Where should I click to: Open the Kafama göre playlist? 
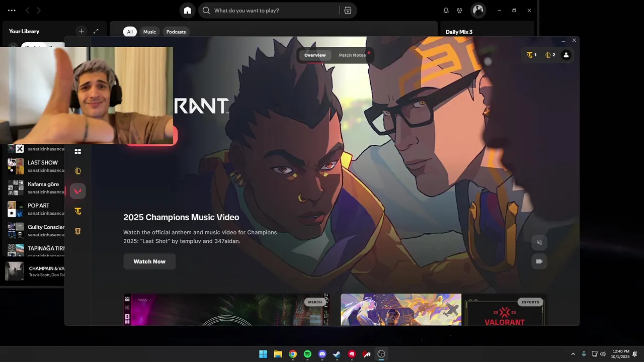point(36,188)
